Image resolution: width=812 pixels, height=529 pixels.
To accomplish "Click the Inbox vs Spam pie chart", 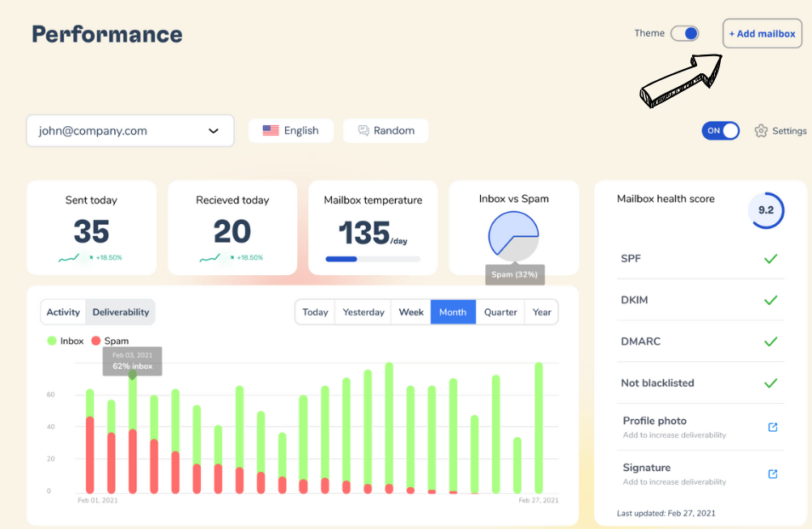I will click(x=513, y=236).
